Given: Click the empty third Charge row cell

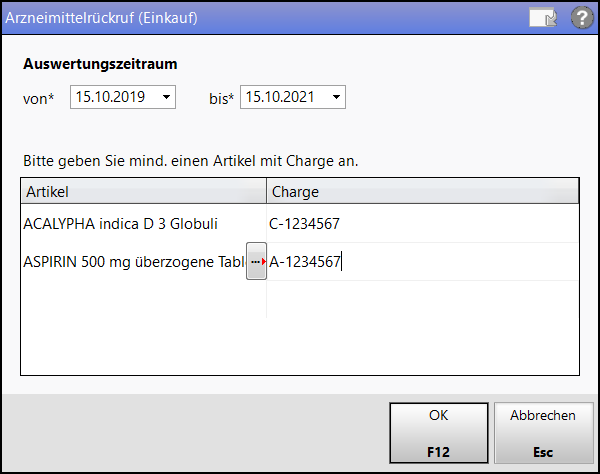Looking at the screenshot, I should coord(422,299).
